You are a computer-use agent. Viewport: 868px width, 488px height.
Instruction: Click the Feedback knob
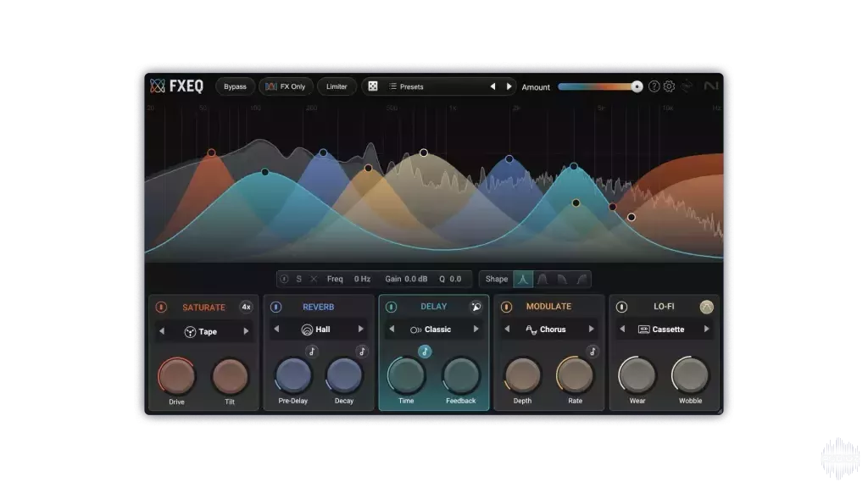(460, 375)
